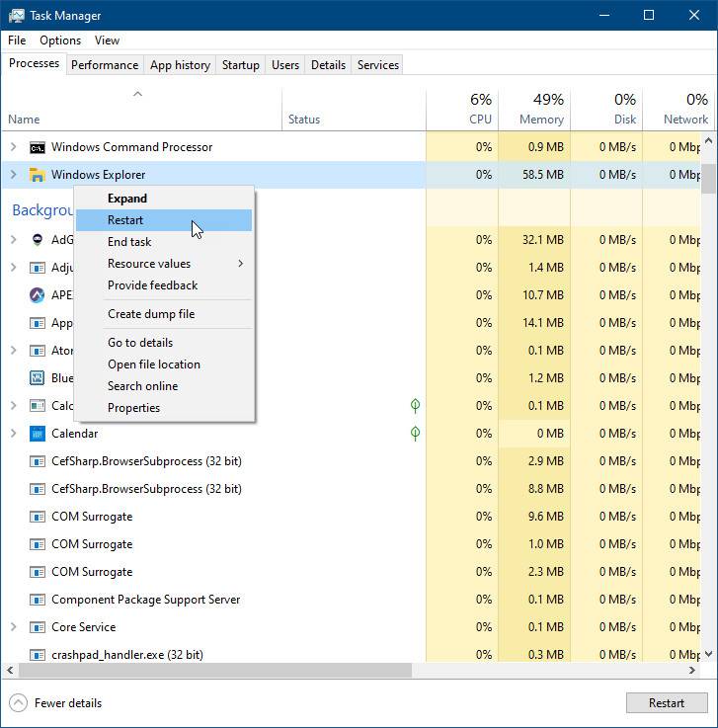
Task: Sort by the Network column header
Action: [x=678, y=109]
